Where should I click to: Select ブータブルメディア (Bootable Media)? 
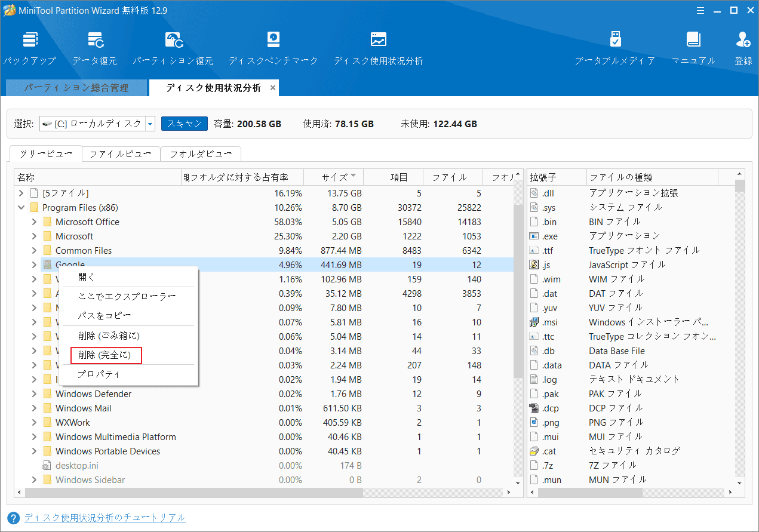[x=614, y=47]
